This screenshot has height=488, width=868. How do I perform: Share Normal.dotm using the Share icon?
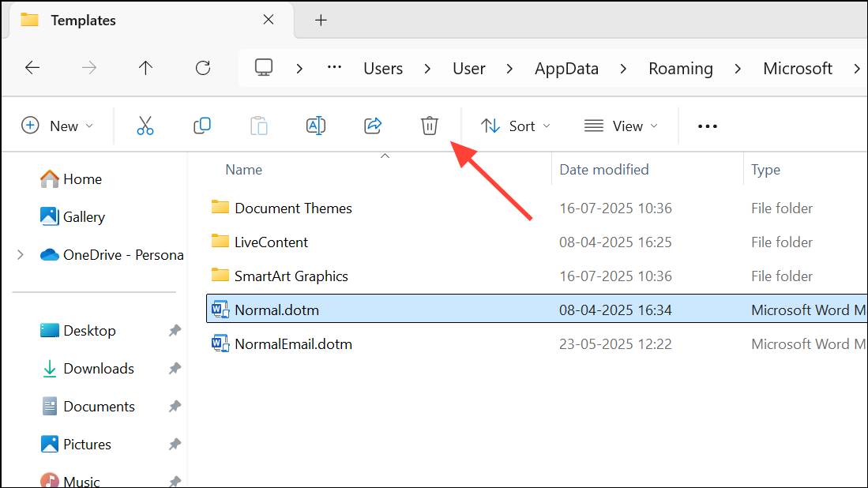pos(372,126)
